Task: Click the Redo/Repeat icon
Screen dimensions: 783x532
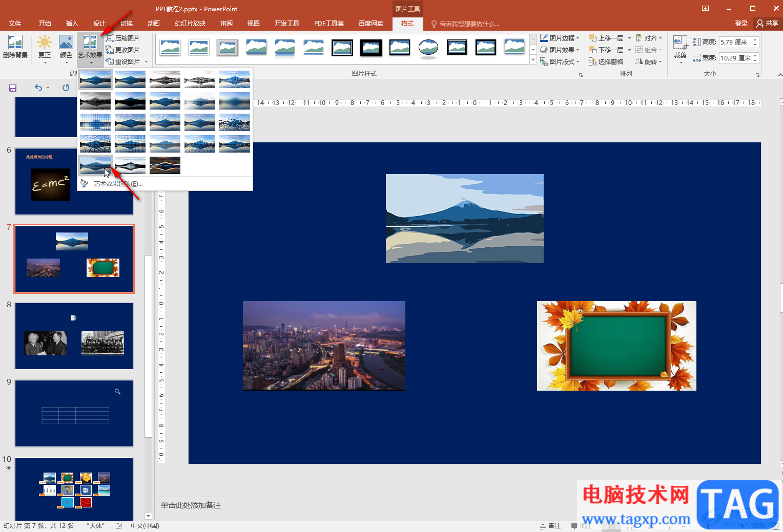Action: click(x=66, y=88)
